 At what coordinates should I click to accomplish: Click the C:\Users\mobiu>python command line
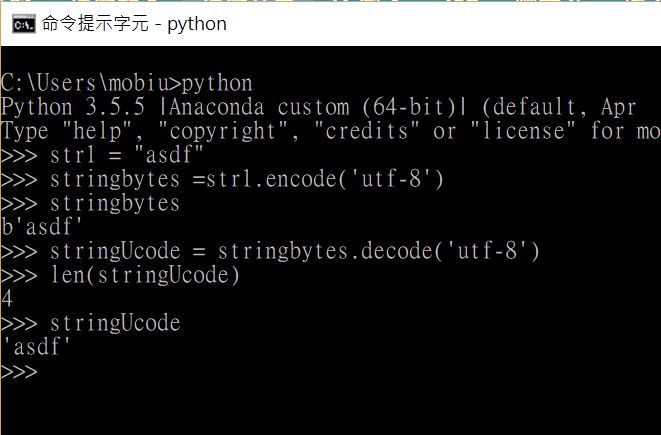pyautogui.click(x=126, y=83)
